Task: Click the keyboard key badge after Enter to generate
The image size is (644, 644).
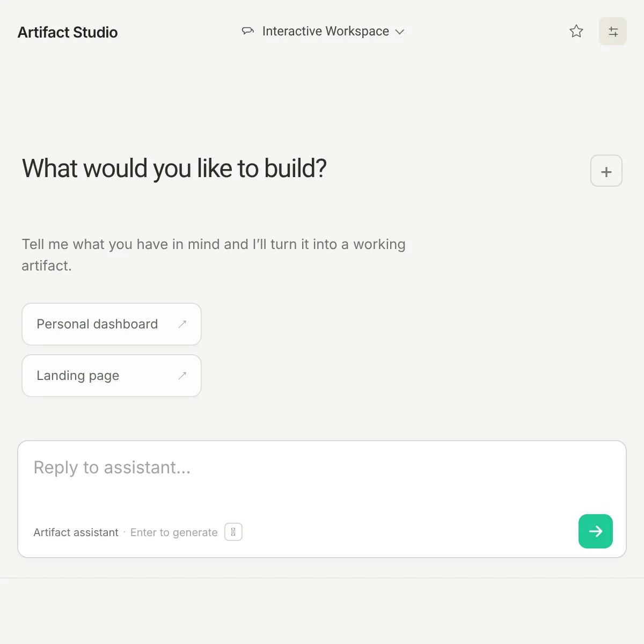Action: click(233, 532)
